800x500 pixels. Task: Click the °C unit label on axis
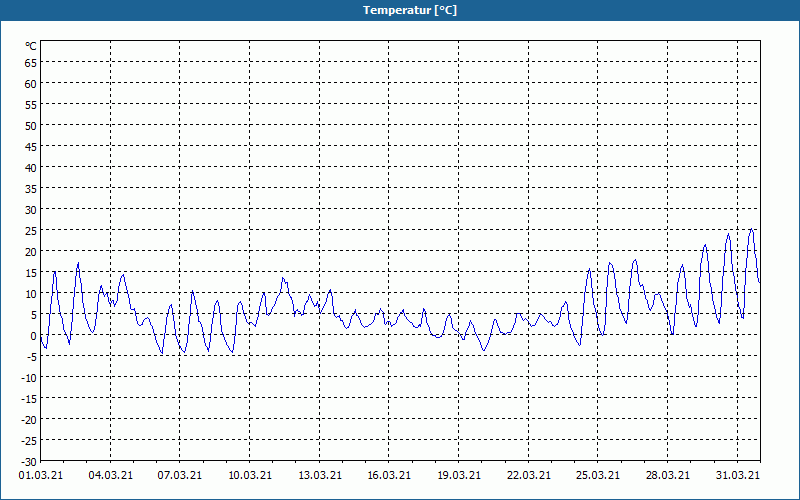click(31, 46)
